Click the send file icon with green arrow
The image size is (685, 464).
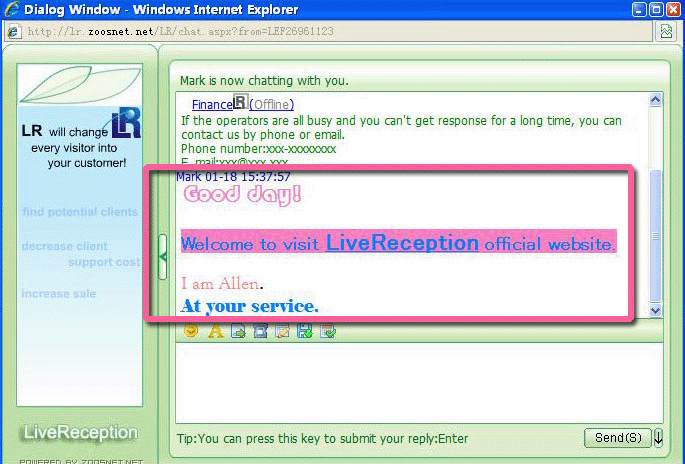point(238,332)
